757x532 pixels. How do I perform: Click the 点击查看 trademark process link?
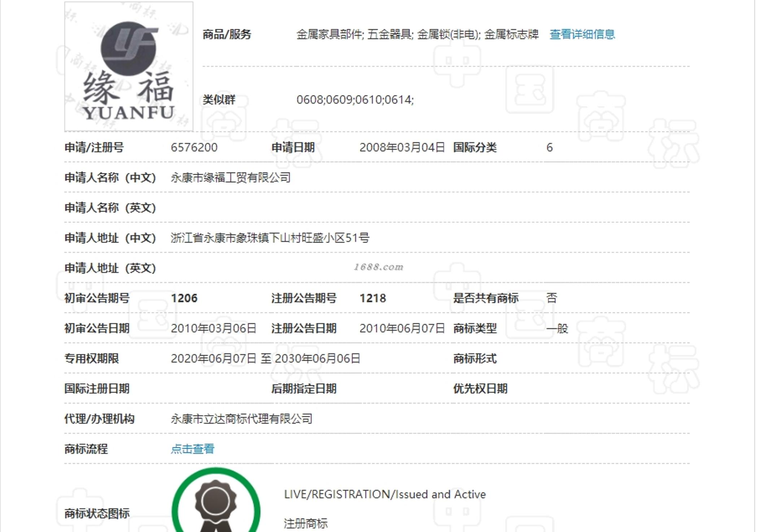pyautogui.click(x=192, y=449)
